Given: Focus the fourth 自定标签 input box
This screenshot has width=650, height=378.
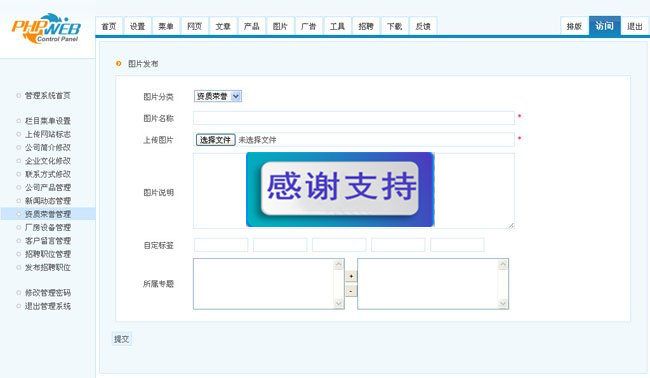Looking at the screenshot, I should click(x=398, y=245).
